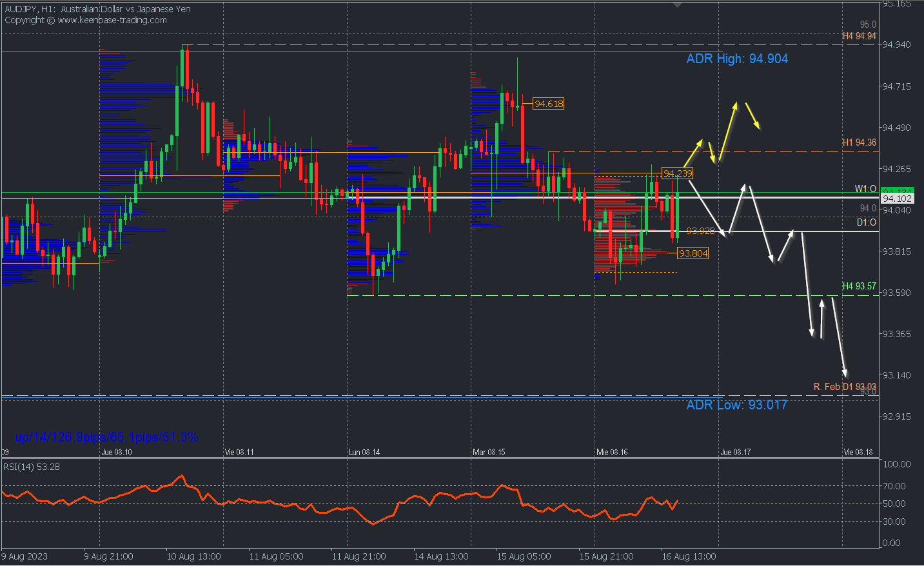Click the Mie 08.16 day separator label

[612, 452]
